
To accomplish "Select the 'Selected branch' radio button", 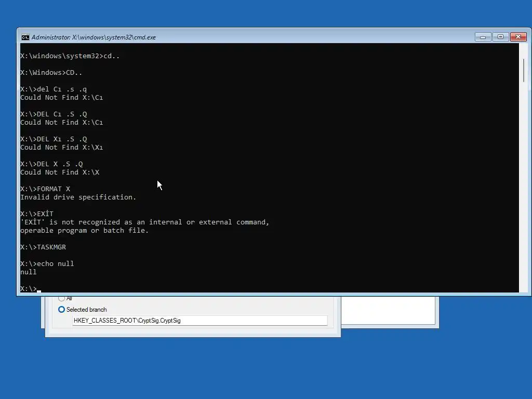I will (x=61, y=310).
